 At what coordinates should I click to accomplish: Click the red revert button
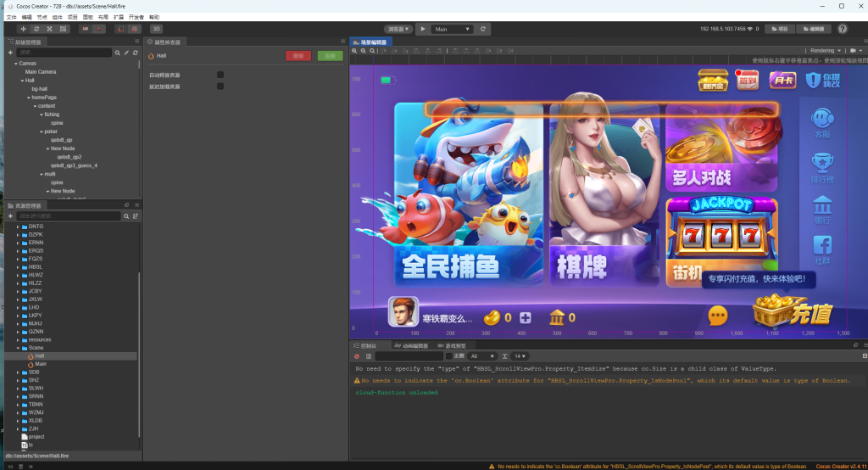(x=298, y=56)
